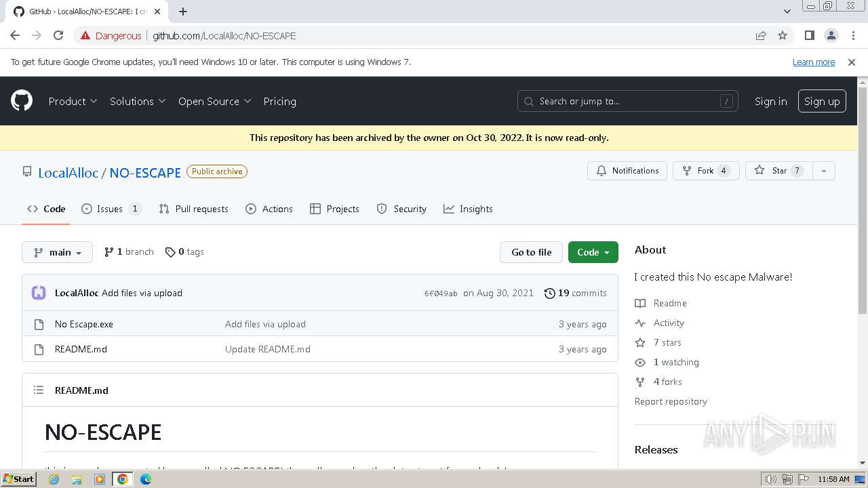
Task: Open Windows Media Player from taskbar
Action: point(100,479)
